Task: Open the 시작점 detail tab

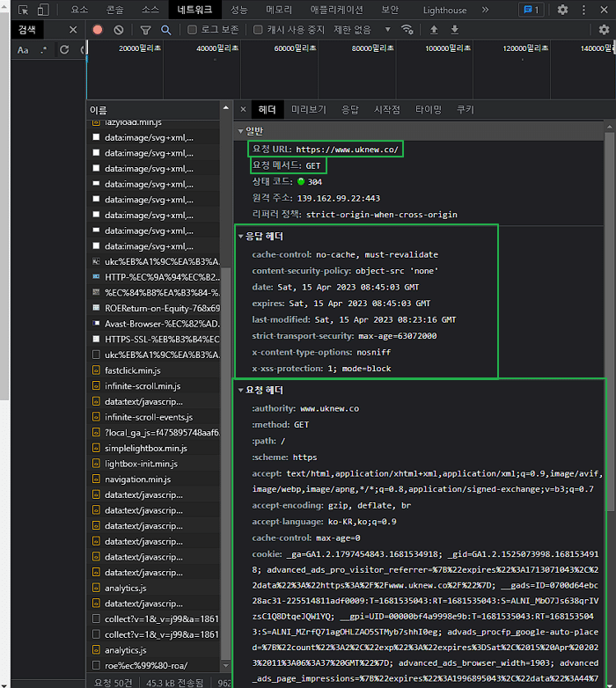Action: pyautogui.click(x=386, y=109)
